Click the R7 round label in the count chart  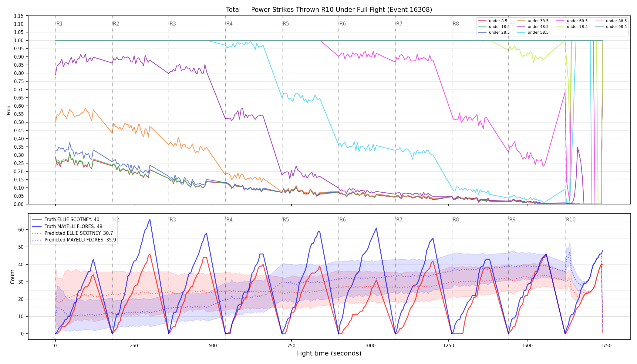pos(399,220)
